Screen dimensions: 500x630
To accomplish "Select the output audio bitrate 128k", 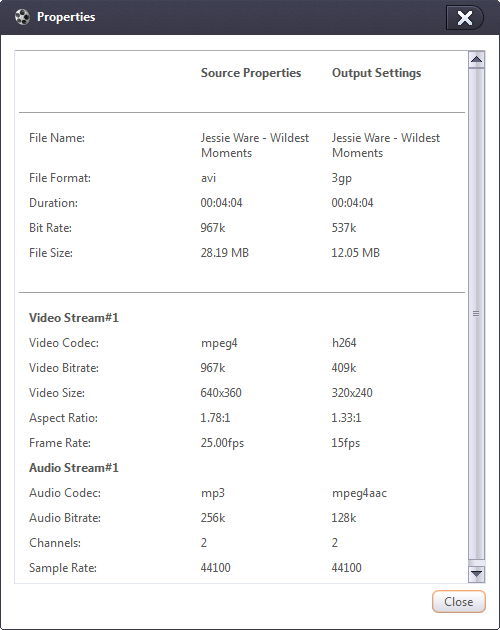I will pyautogui.click(x=344, y=518).
